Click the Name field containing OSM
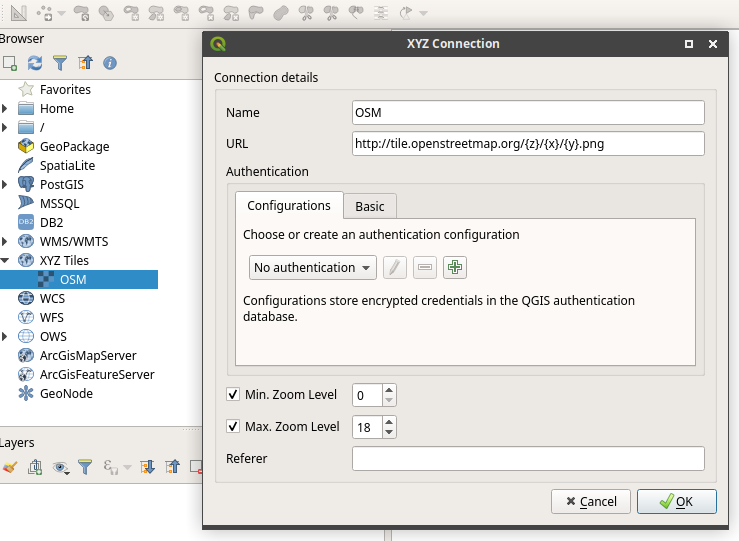Image resolution: width=739 pixels, height=541 pixels. pyautogui.click(x=528, y=113)
